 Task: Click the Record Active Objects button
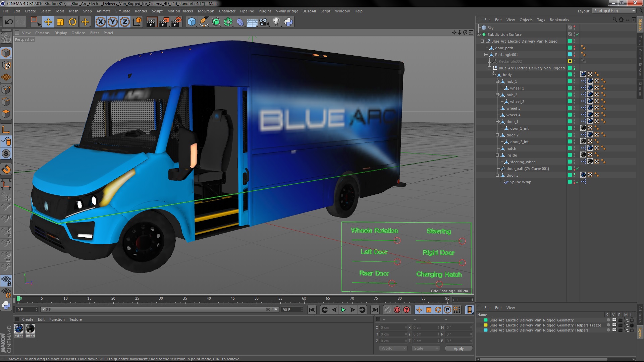(x=388, y=310)
